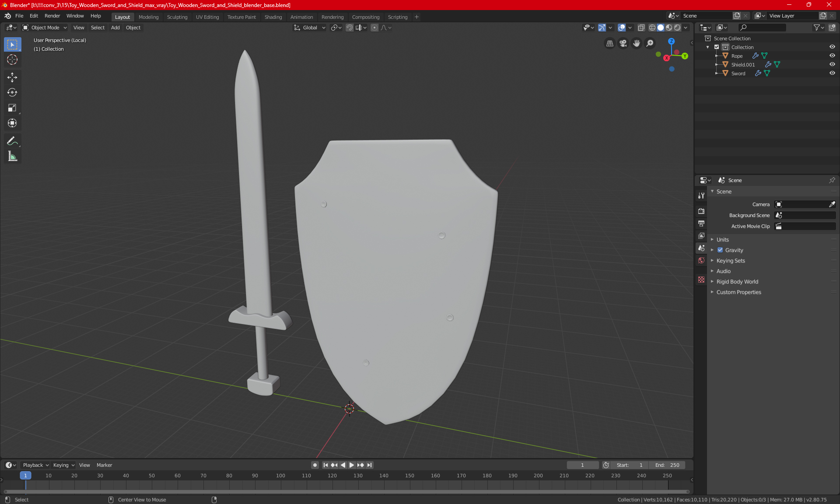This screenshot has height=504, width=840.
Task: Open the Texture properties tab
Action: click(x=701, y=280)
